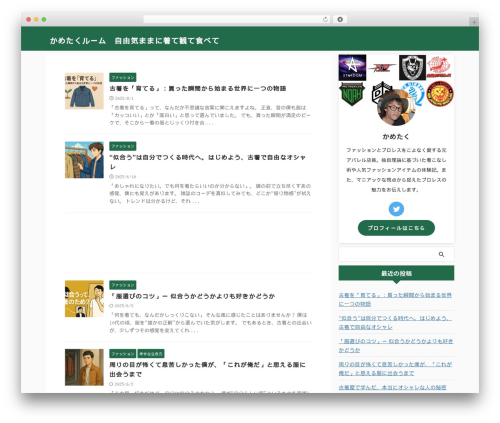Open the recent post link 古着屋で学んだ in the sidebar

(x=392, y=387)
